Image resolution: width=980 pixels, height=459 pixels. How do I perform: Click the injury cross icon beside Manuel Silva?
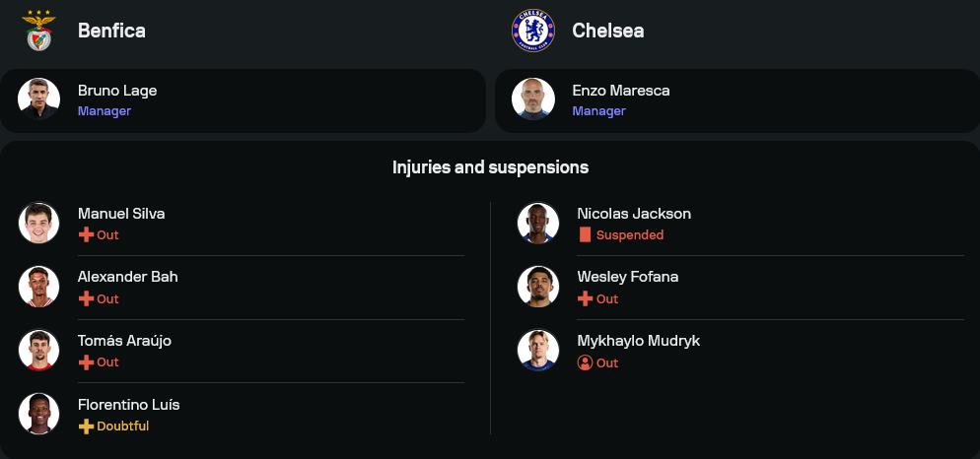[x=86, y=235]
